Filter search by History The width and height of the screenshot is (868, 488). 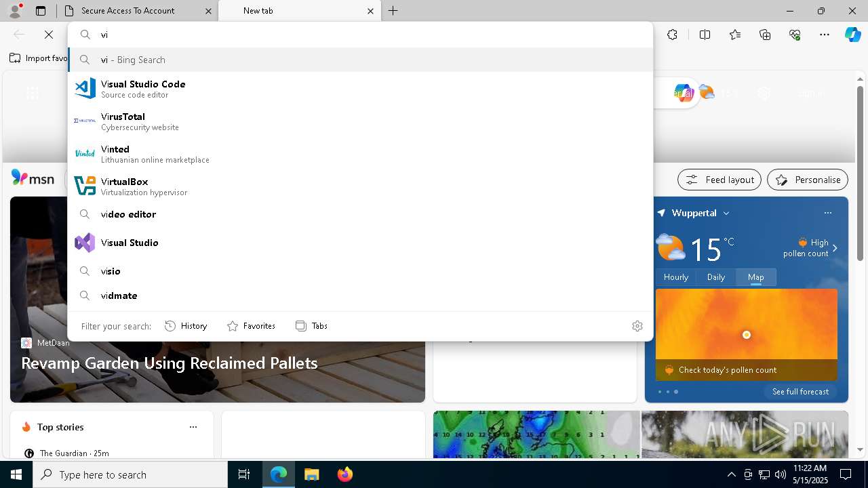(186, 326)
